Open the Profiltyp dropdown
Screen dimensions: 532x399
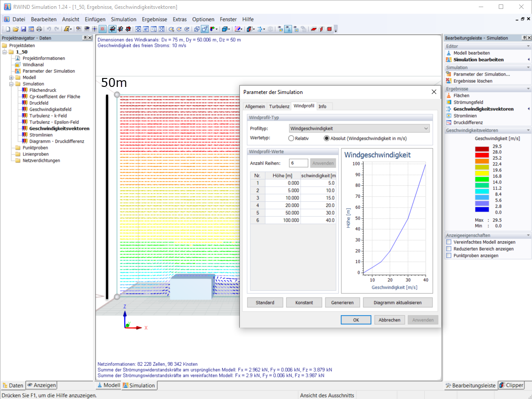pyautogui.click(x=359, y=129)
